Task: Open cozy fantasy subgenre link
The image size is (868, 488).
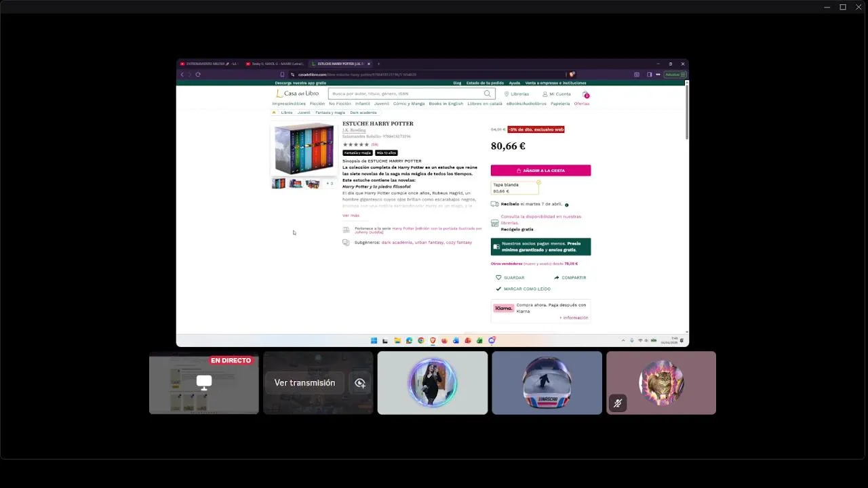Action: tap(459, 243)
